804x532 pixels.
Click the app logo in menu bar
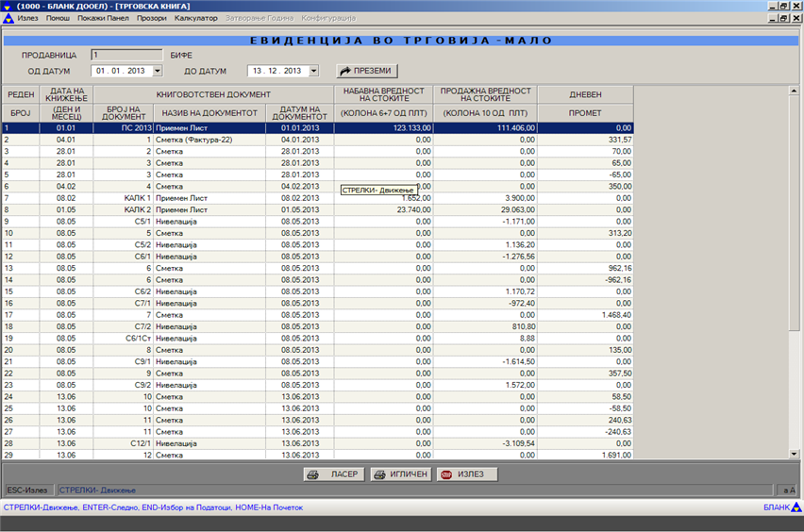[8, 19]
